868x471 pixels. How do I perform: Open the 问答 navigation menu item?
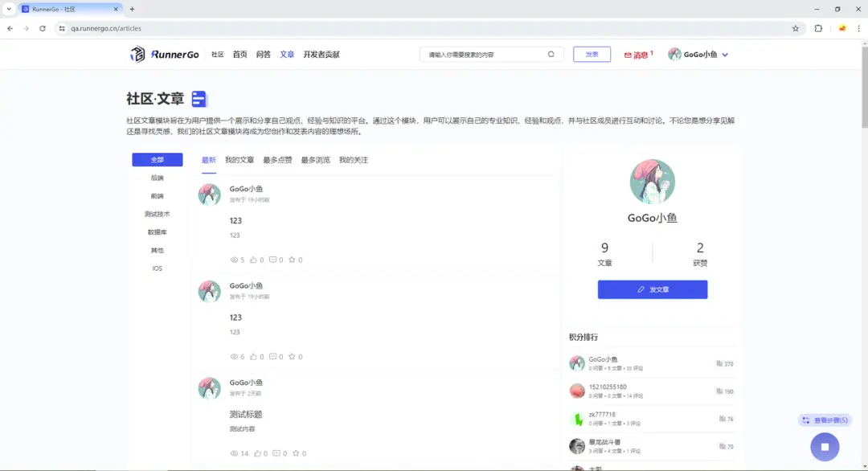click(x=263, y=54)
